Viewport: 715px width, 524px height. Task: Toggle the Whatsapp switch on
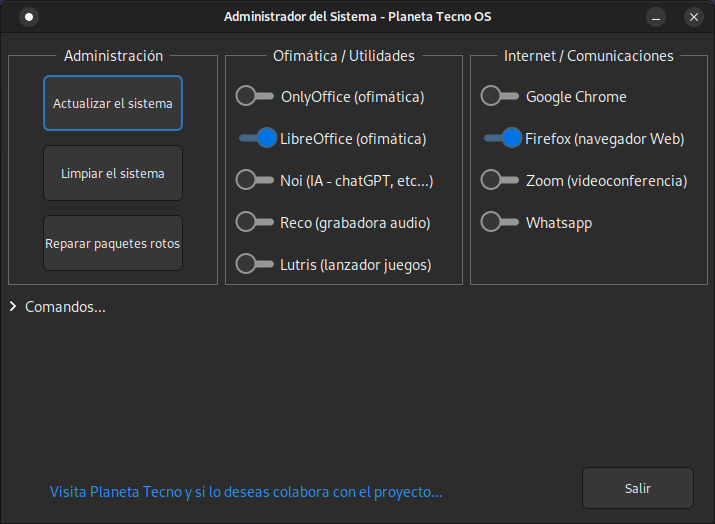(x=500, y=222)
